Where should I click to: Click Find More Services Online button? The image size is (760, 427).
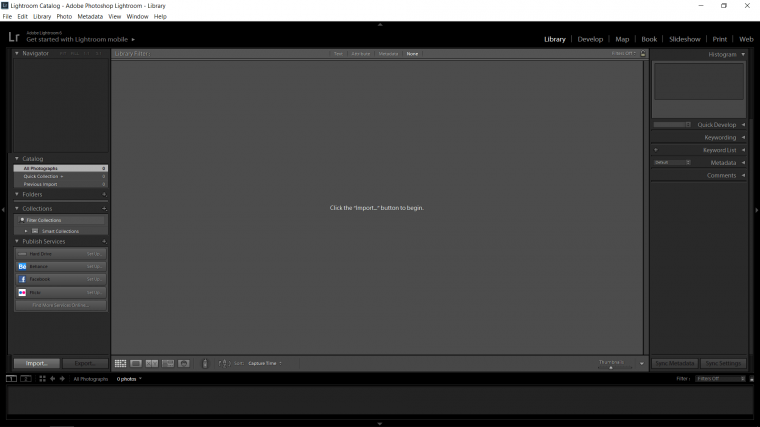coord(61,305)
